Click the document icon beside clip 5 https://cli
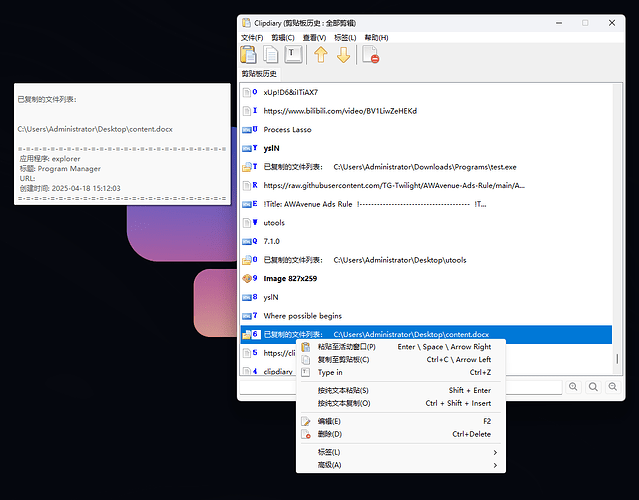 click(x=247, y=353)
